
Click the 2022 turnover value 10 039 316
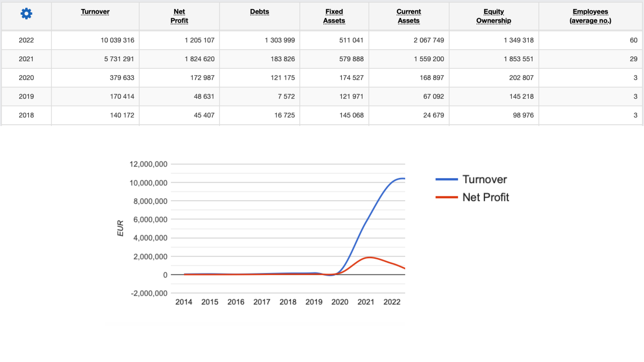click(x=117, y=40)
